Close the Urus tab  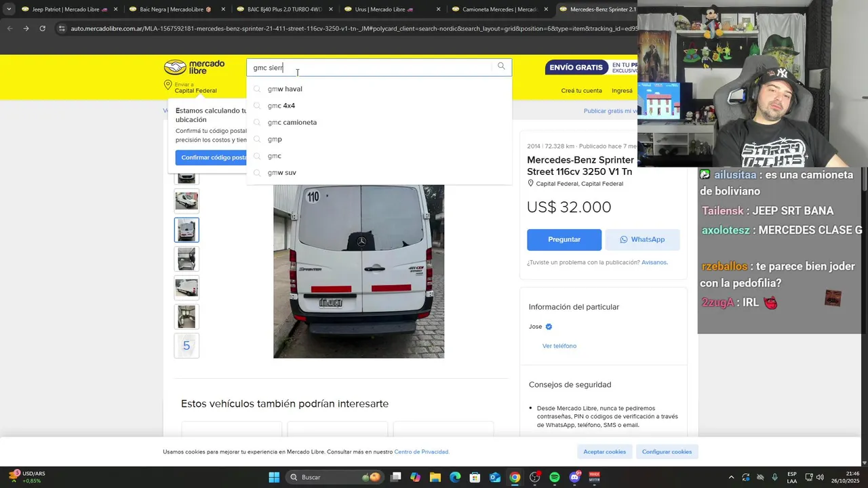tap(438, 9)
